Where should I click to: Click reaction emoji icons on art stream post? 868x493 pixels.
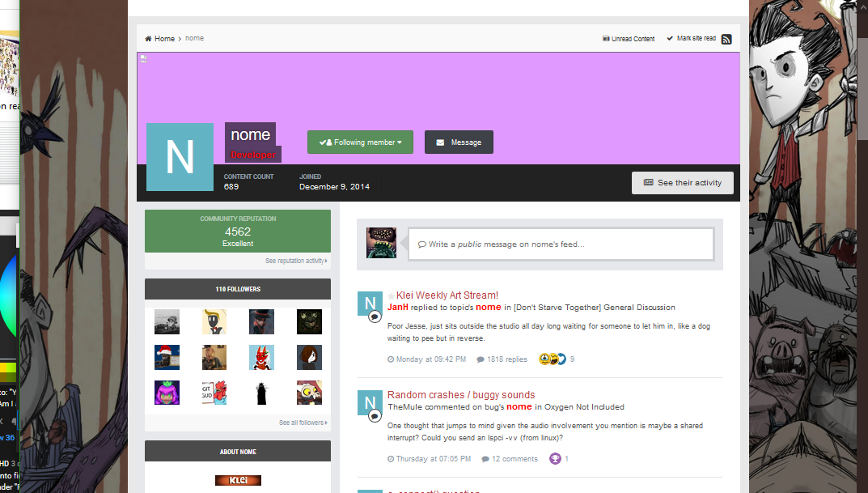(552, 359)
